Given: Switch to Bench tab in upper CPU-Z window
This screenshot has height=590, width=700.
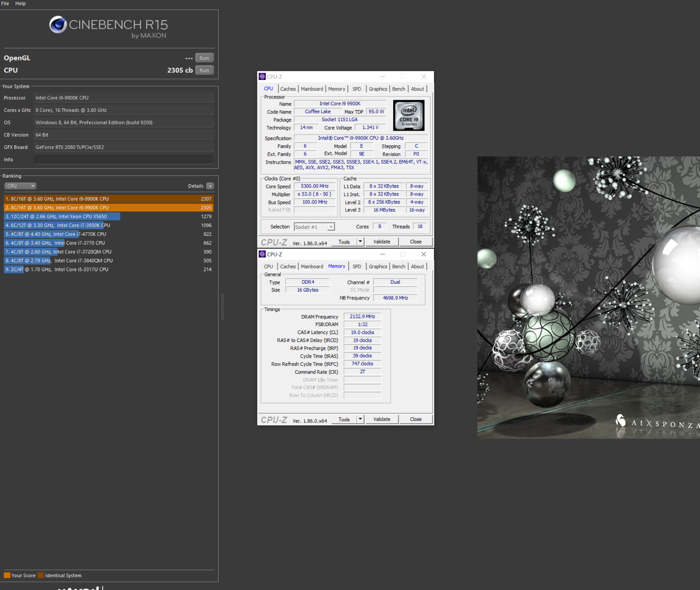Looking at the screenshot, I should click(399, 89).
